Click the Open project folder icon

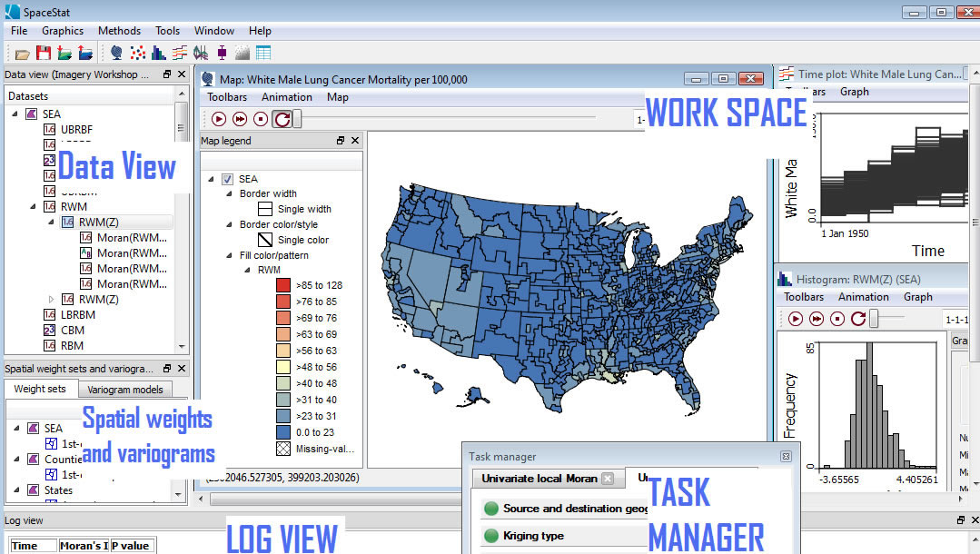point(22,53)
